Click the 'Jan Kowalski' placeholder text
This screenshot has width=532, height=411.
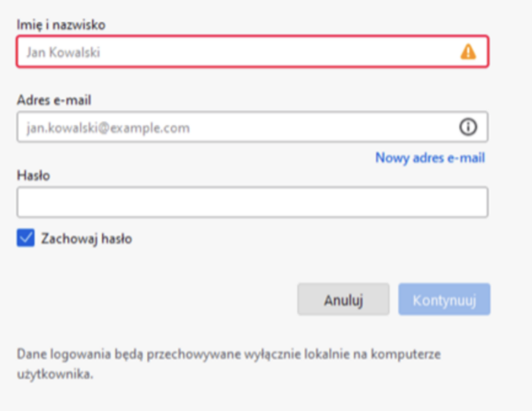point(63,53)
